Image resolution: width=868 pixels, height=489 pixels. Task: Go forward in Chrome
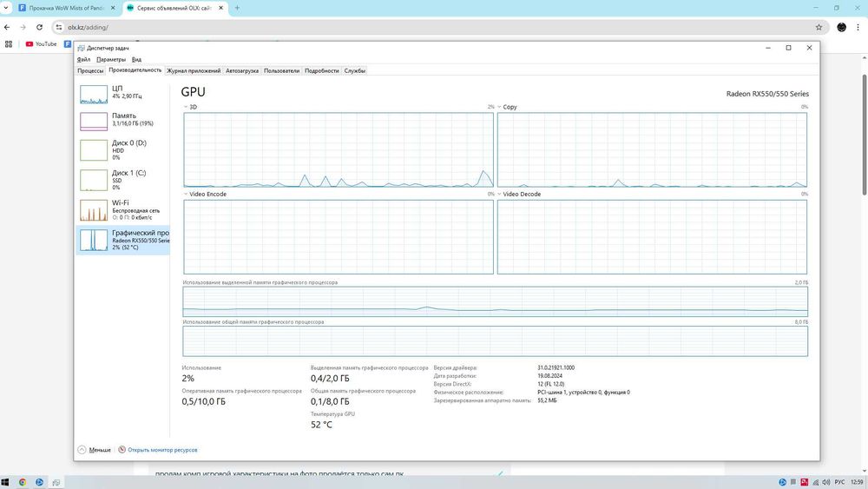(23, 27)
